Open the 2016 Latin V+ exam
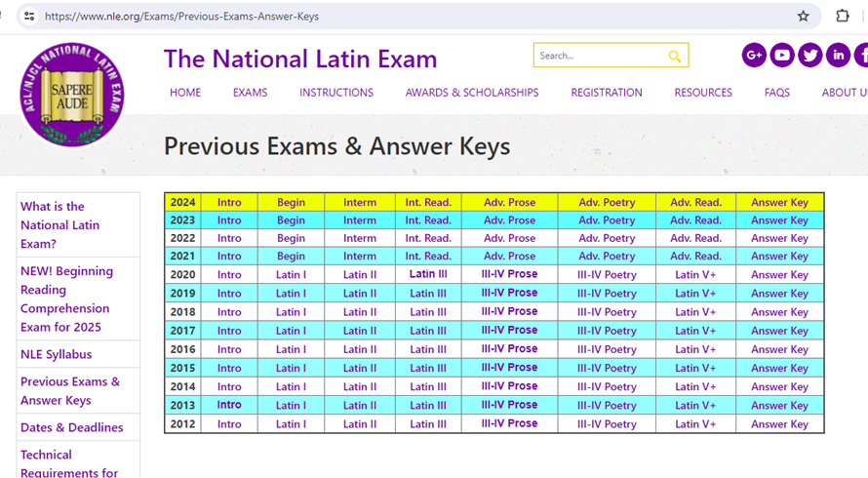The width and height of the screenshot is (868, 478). click(695, 349)
